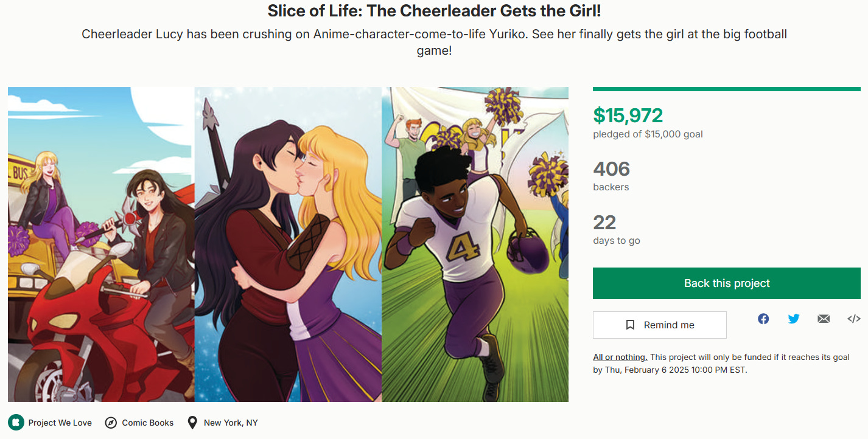The image size is (868, 439).
Task: Share the project via email icon
Action: coord(824,319)
